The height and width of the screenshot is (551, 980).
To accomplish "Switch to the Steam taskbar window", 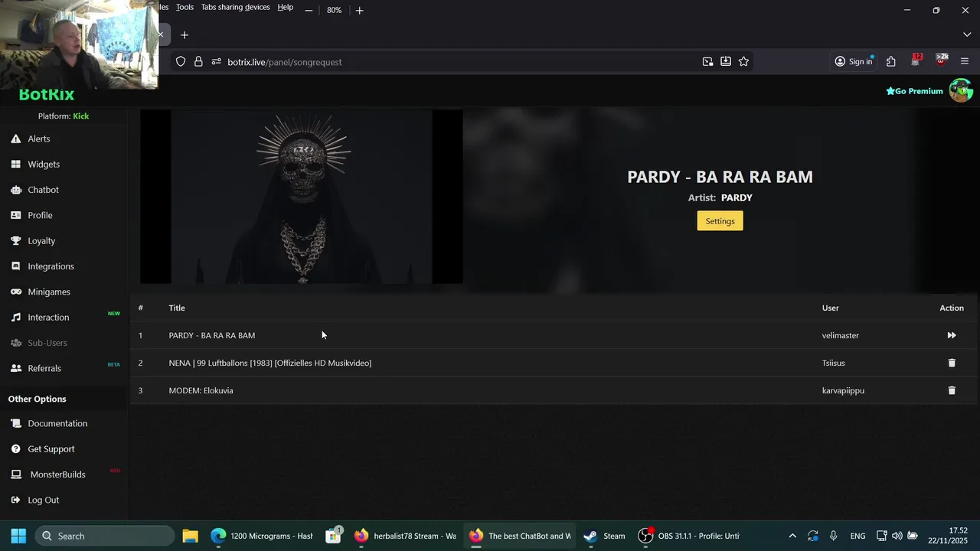I will 604,536.
